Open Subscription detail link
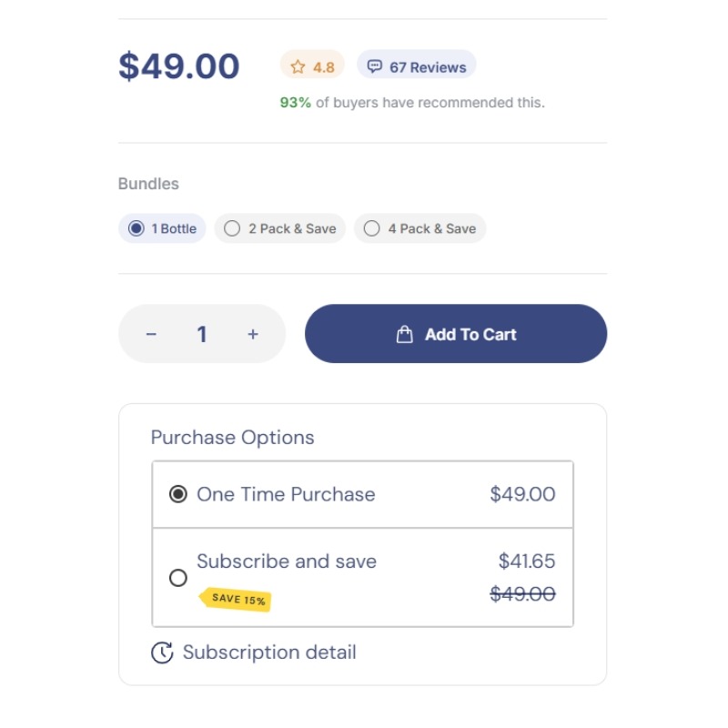The width and height of the screenshot is (728, 728). 269,652
